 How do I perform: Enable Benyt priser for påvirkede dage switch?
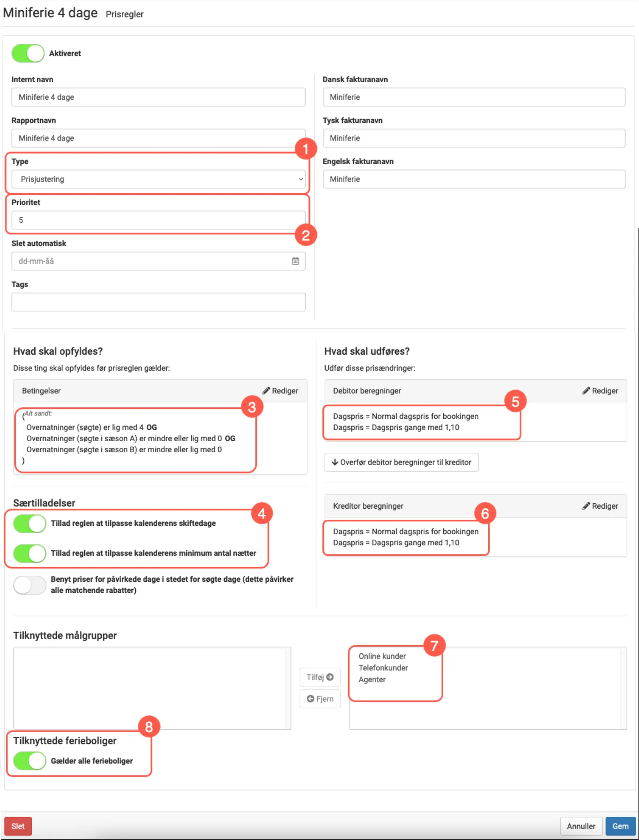coord(30,585)
